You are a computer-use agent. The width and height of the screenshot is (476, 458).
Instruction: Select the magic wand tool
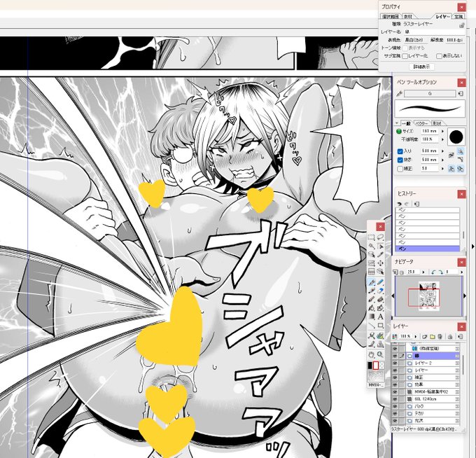click(371, 246)
